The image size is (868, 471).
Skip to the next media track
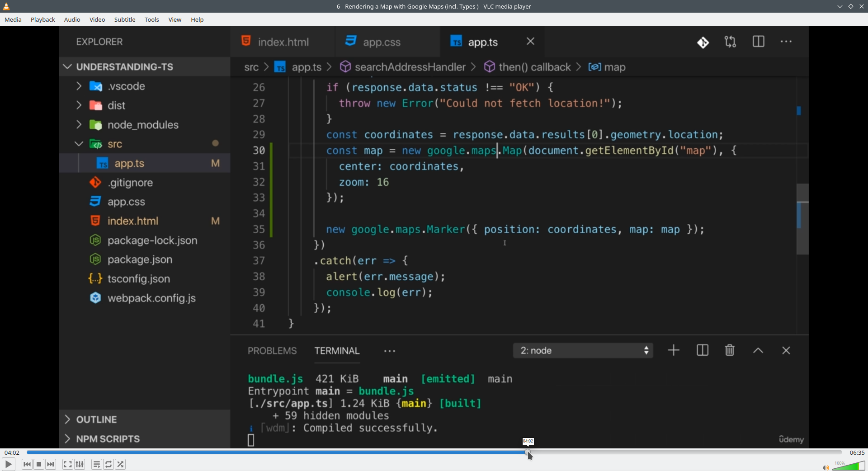tap(51, 464)
